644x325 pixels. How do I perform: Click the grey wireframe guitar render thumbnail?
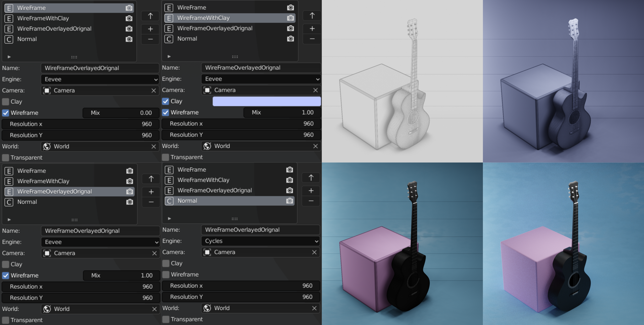coord(402,81)
